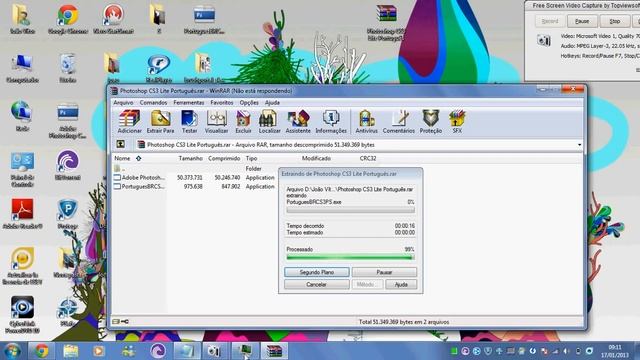Expand the archive path dropdown arrow
The width and height of the screenshot is (640, 360).
[x=579, y=145]
